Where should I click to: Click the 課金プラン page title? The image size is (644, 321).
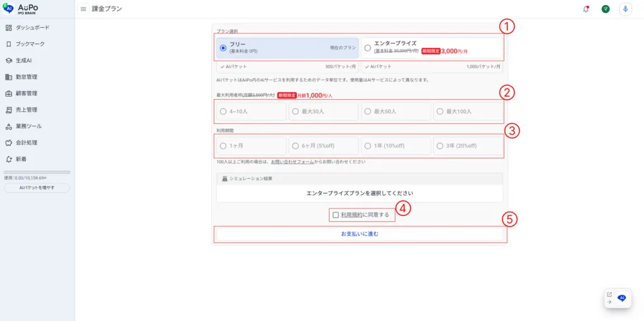tap(107, 9)
